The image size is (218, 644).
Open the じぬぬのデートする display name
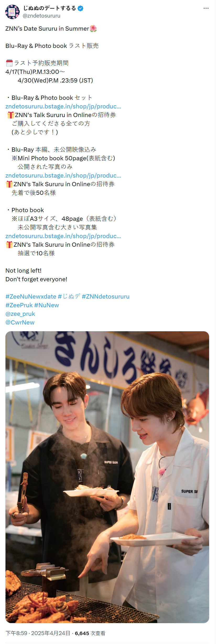[50, 8]
